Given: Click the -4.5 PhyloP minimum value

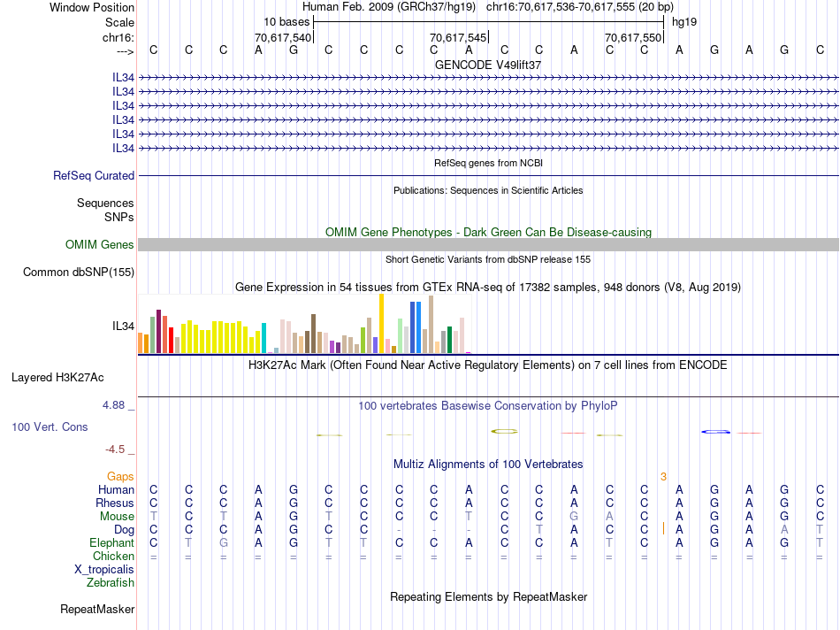Looking at the screenshot, I should [x=115, y=449].
